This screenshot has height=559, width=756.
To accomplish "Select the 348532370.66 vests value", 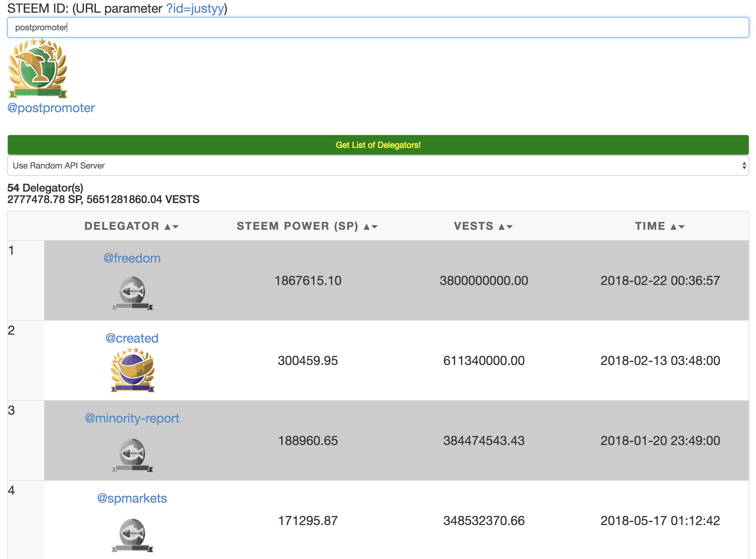I will coord(484,521).
